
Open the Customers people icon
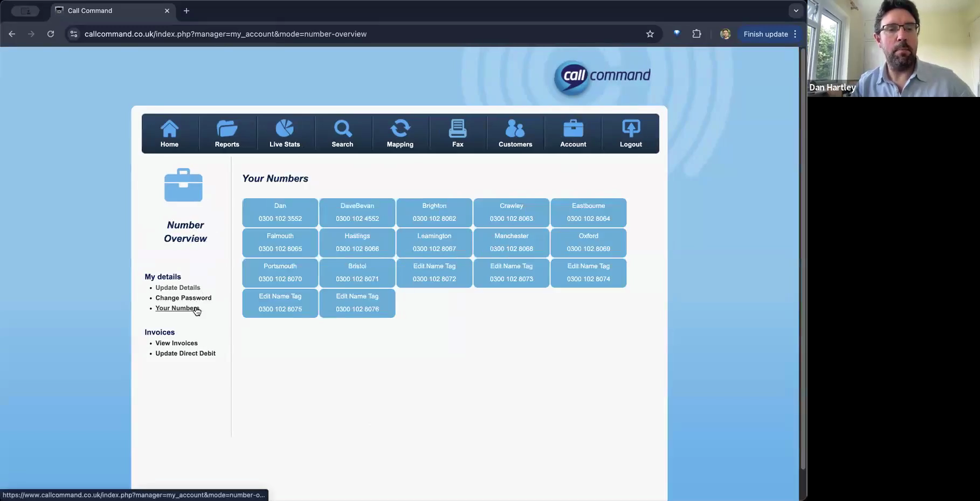(515, 133)
